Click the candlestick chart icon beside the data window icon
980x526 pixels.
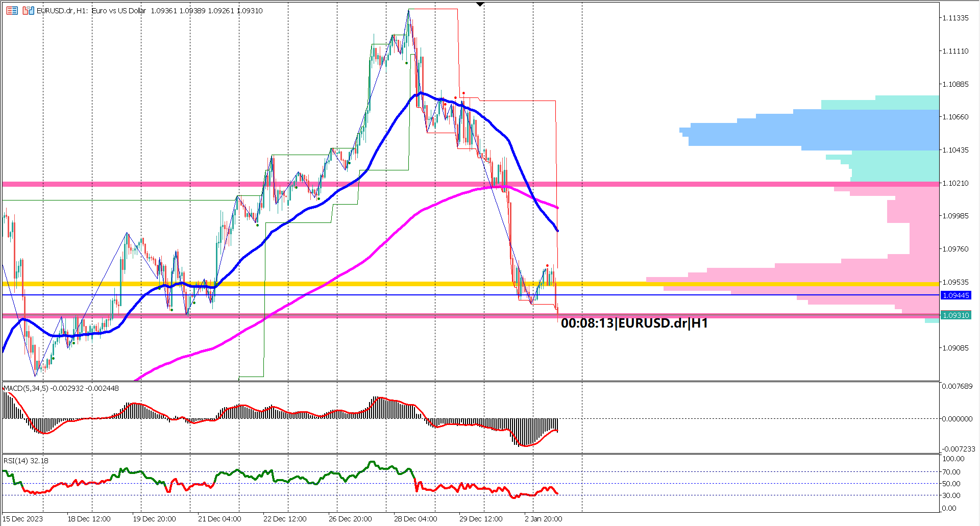29,11
